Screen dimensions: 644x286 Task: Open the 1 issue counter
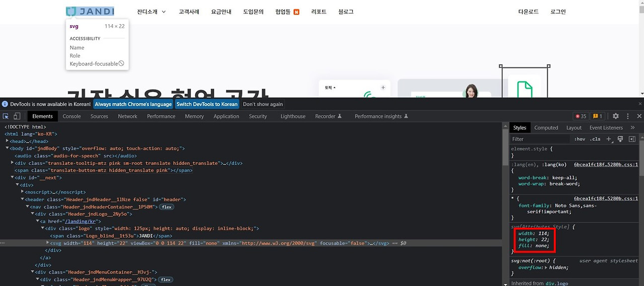click(597, 116)
